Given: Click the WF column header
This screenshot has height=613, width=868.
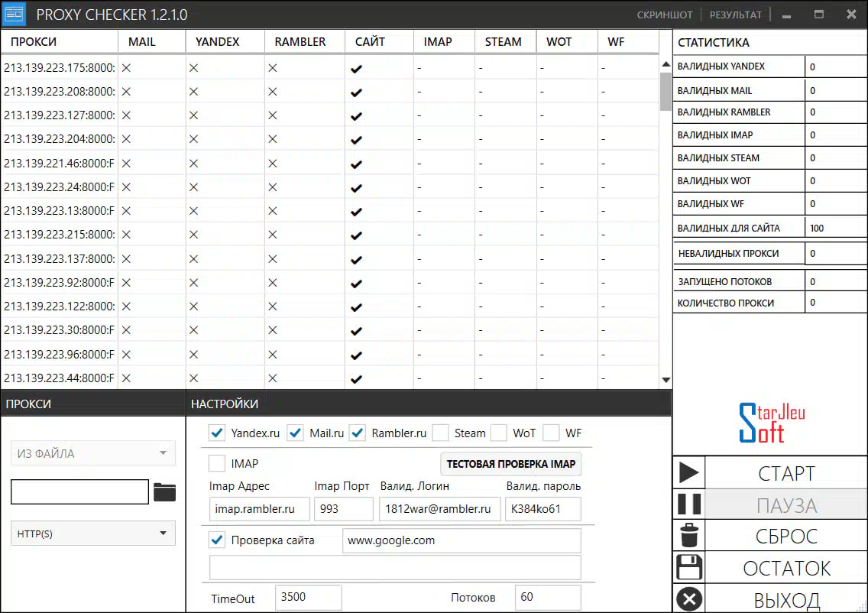Looking at the screenshot, I should coord(629,41).
